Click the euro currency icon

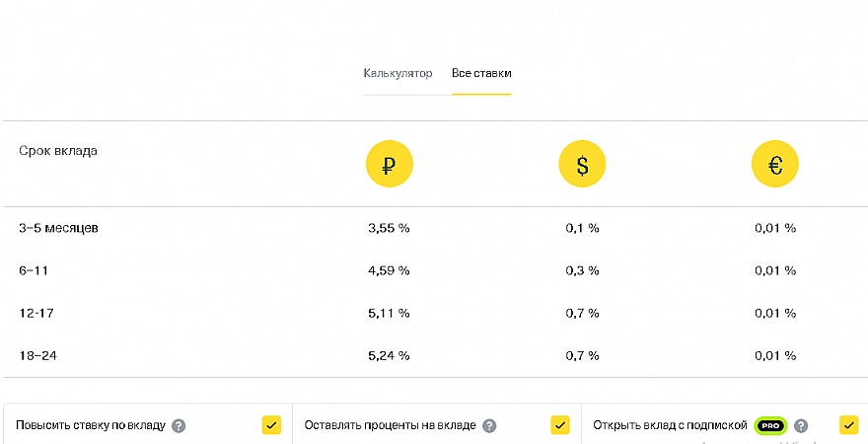tap(775, 165)
